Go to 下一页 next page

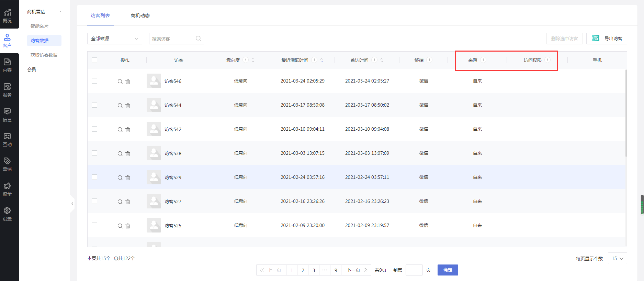click(357, 270)
